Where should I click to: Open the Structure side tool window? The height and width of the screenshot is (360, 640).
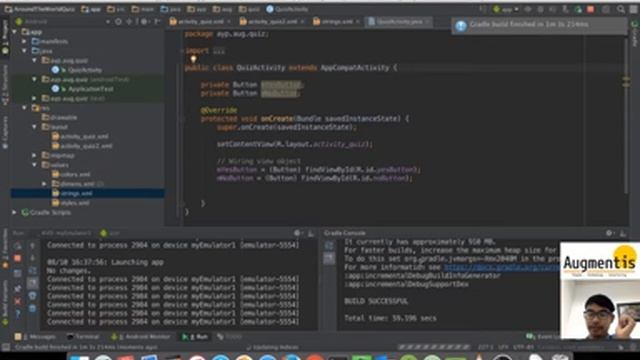5,85
